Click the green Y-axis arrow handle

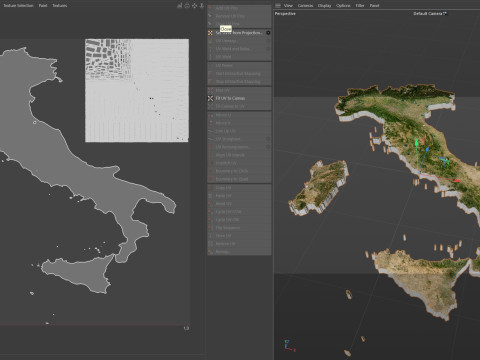click(x=416, y=143)
